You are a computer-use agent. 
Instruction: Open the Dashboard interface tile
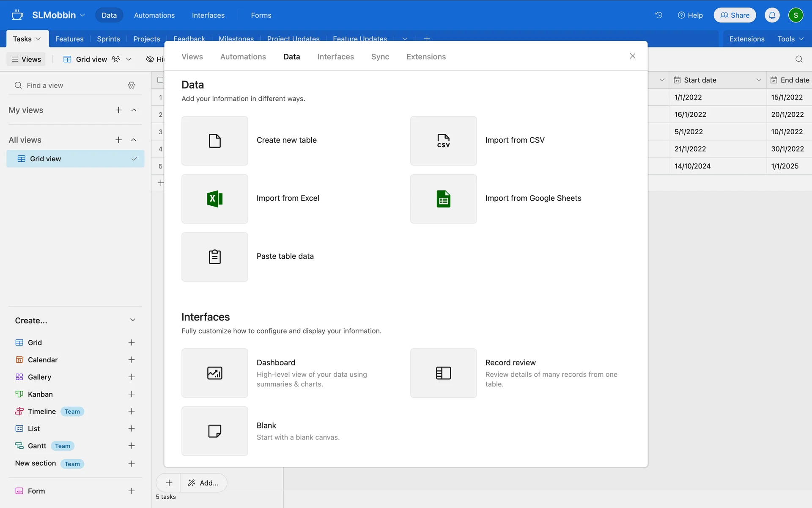(x=214, y=373)
